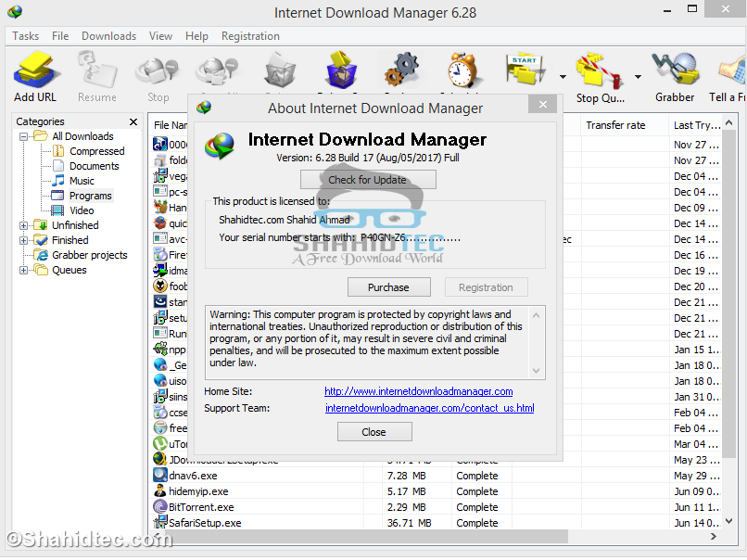Click the Stop toolbar icon
Screen dimensions: 747x560
(x=158, y=71)
